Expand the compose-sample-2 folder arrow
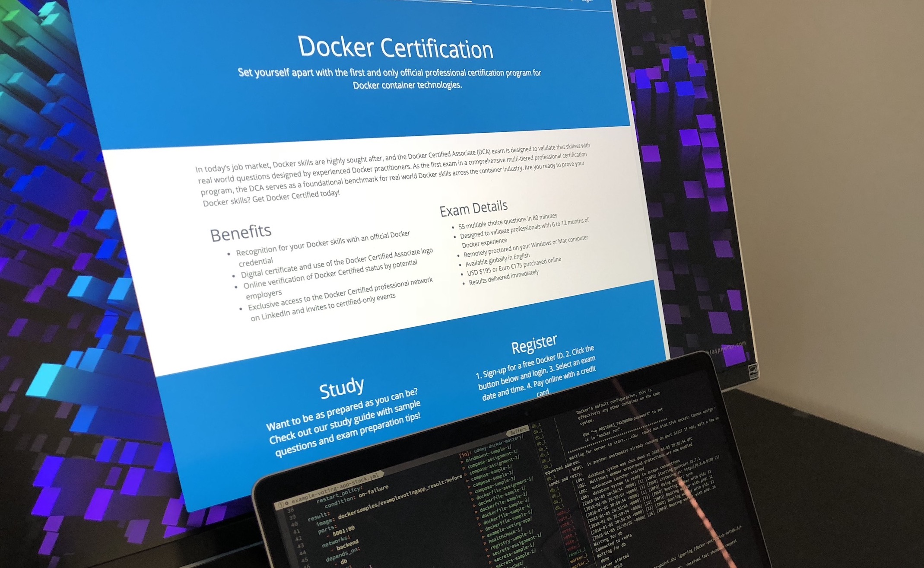Screen dimensions: 924x568 pos(469,487)
